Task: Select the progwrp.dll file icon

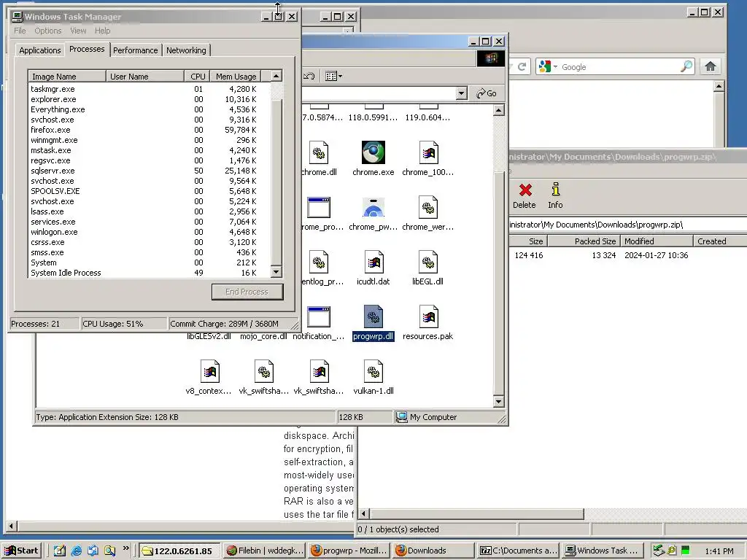Action: pyautogui.click(x=373, y=316)
